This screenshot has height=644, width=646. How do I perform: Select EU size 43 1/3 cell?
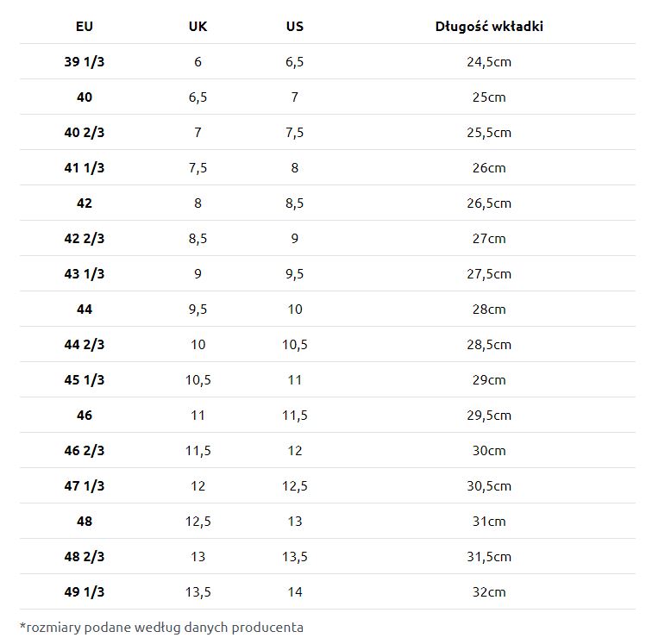85,274
